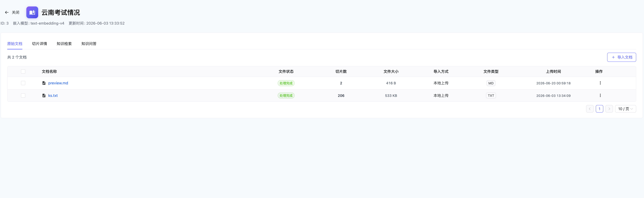Switch to the 知识问答 tab
The width and height of the screenshot is (644, 198).
click(x=89, y=44)
